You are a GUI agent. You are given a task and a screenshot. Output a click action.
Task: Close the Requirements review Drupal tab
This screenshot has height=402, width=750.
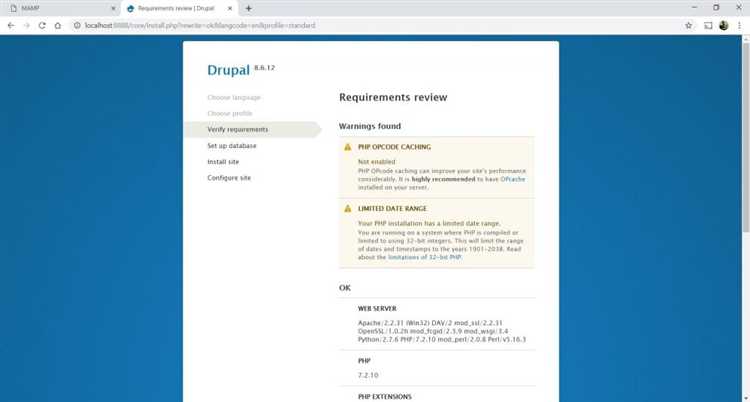(230, 9)
